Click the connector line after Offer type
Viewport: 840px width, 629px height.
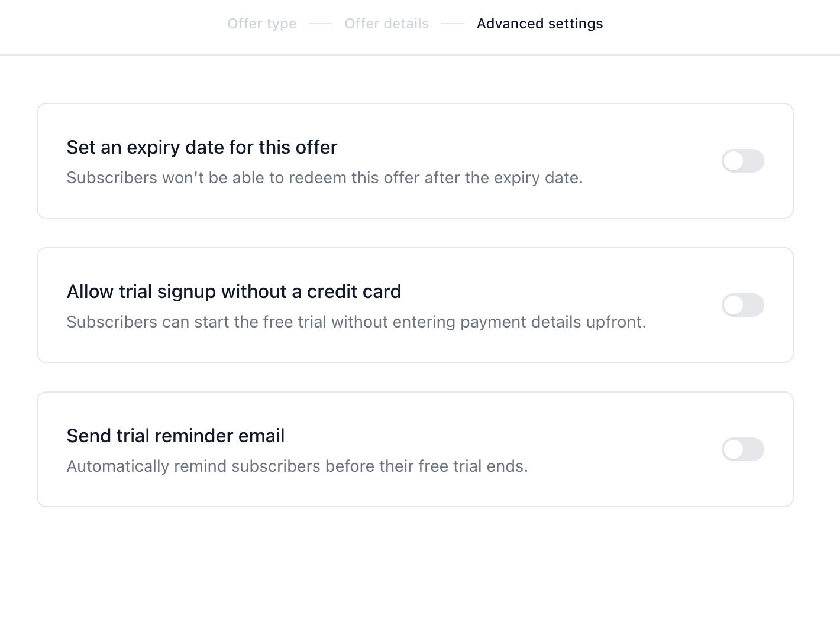[321, 24]
